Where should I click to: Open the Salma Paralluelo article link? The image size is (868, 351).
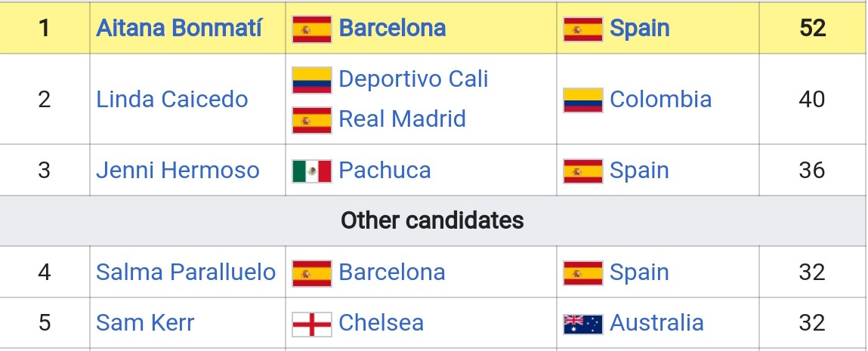pyautogui.click(x=186, y=272)
